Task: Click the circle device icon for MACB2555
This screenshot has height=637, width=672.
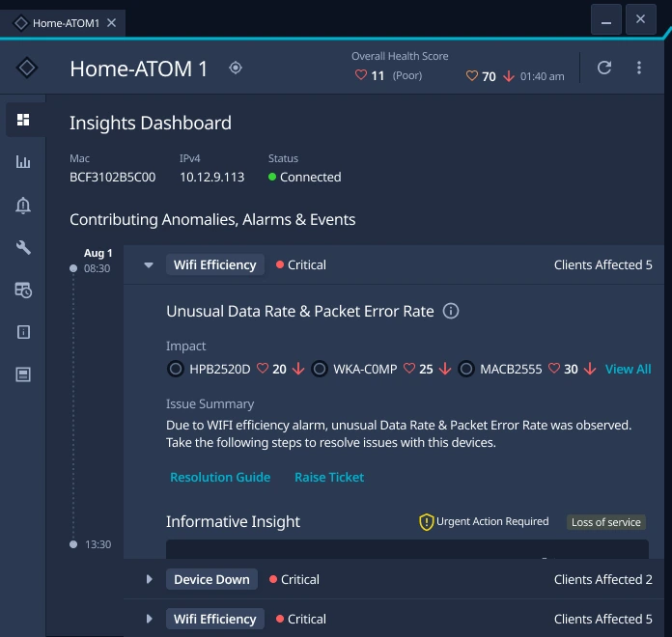Action: 466,369
